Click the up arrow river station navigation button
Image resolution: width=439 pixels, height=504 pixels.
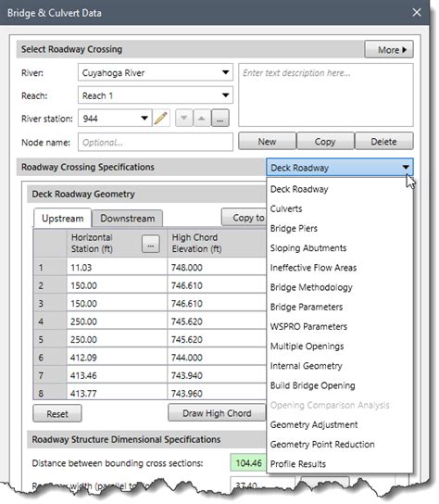click(202, 118)
